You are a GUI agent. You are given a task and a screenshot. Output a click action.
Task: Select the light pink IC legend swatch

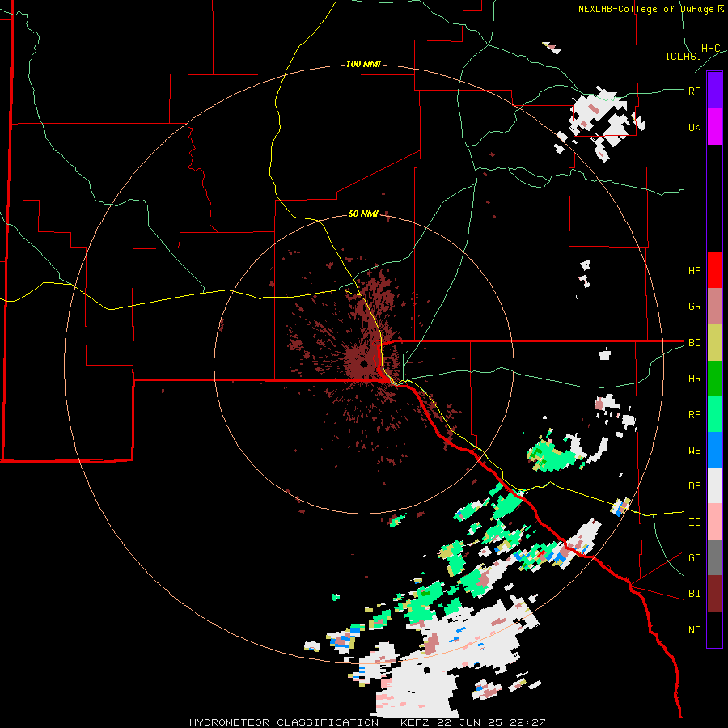point(714,522)
